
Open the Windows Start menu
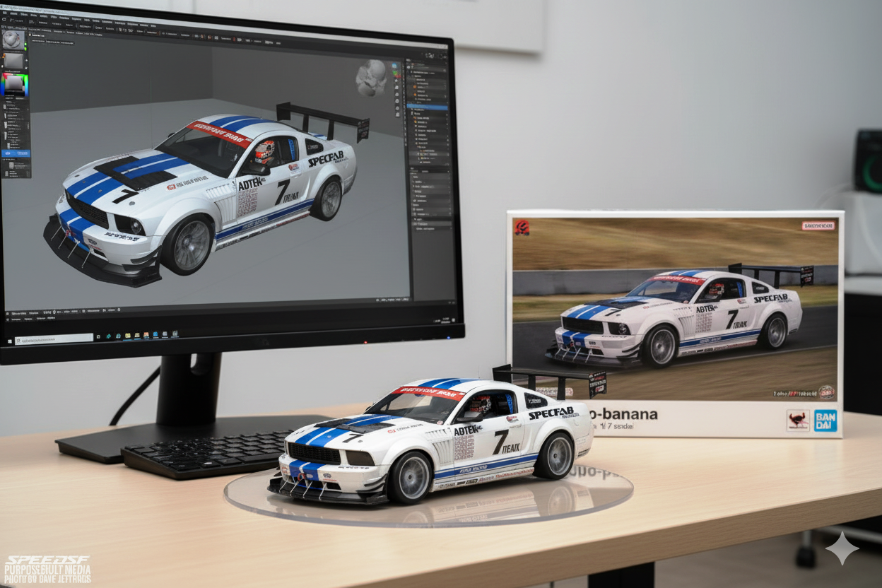point(10,341)
